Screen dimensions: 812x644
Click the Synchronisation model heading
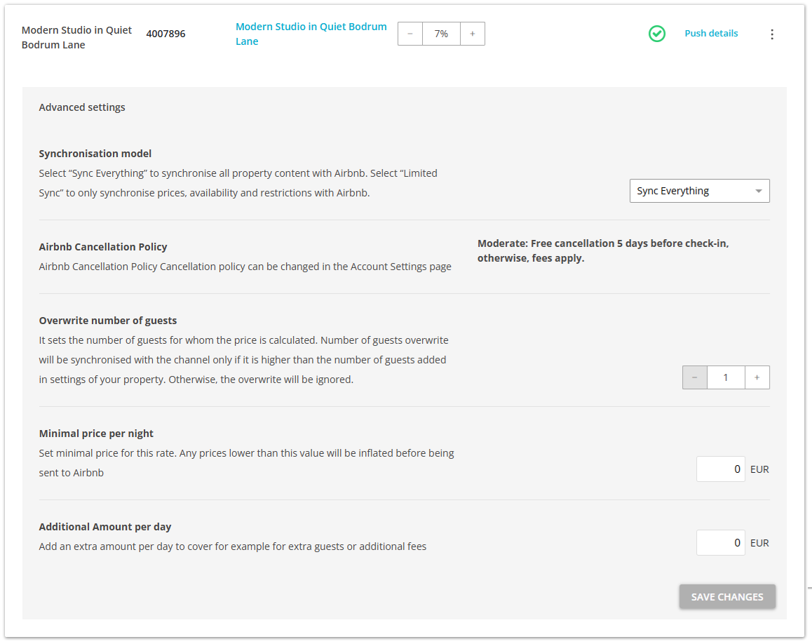click(x=95, y=154)
